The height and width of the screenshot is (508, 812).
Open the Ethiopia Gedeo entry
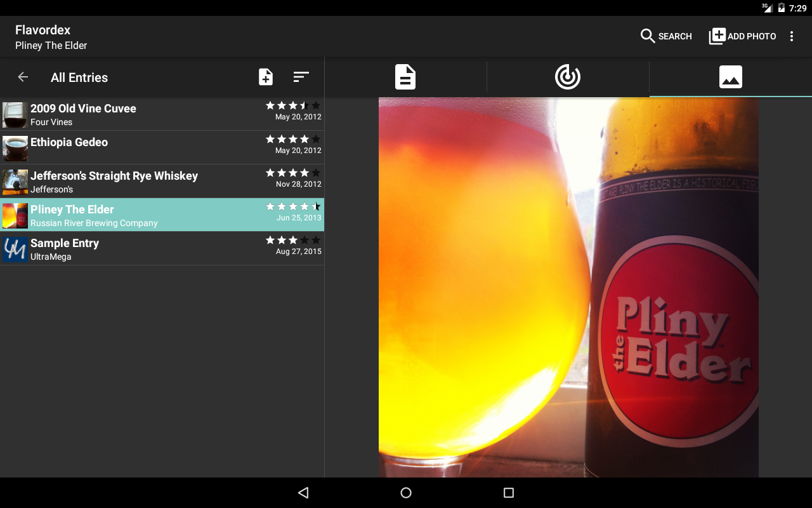pyautogui.click(x=146, y=148)
